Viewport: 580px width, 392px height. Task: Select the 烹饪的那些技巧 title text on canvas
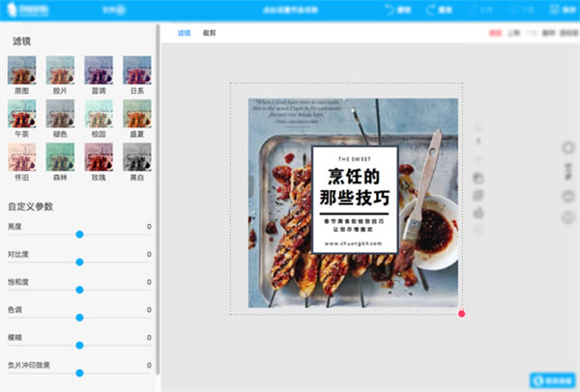[x=354, y=186]
